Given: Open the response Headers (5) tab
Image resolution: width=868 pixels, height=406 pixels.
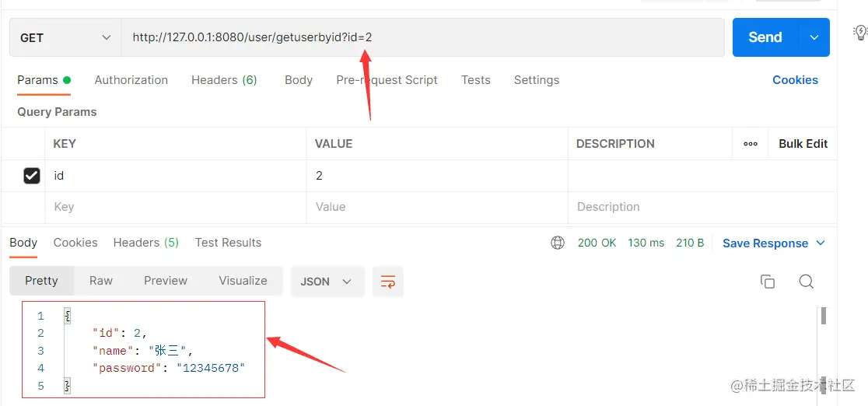Looking at the screenshot, I should click(146, 243).
